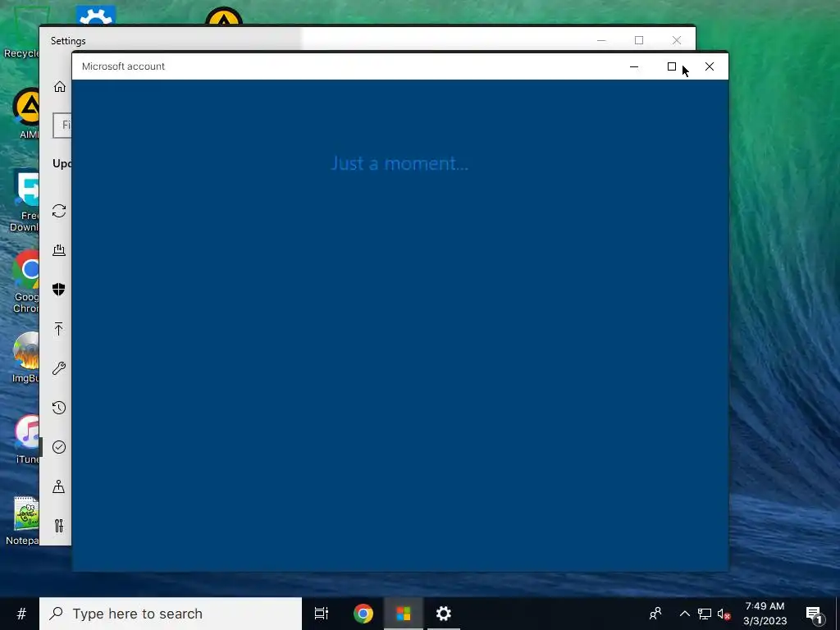Open network status icon in tray

click(705, 614)
